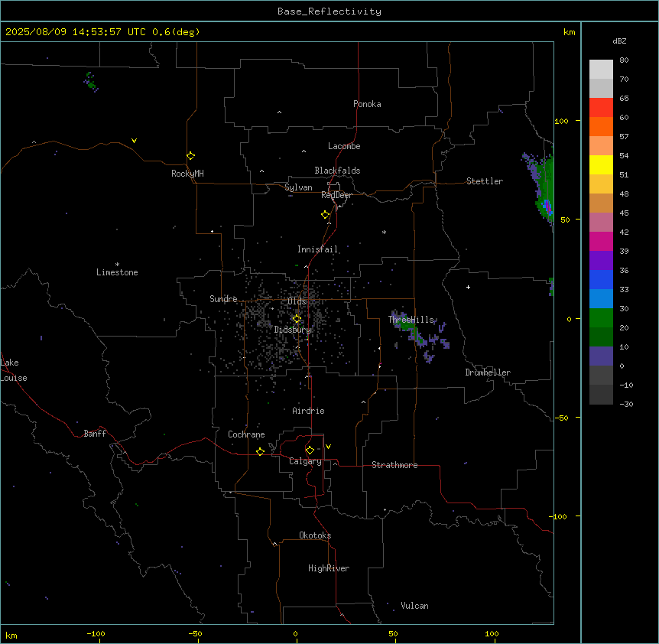659x644 pixels.
Task: Click the yellow V marker northwest of RockyMH
Action: tap(134, 141)
